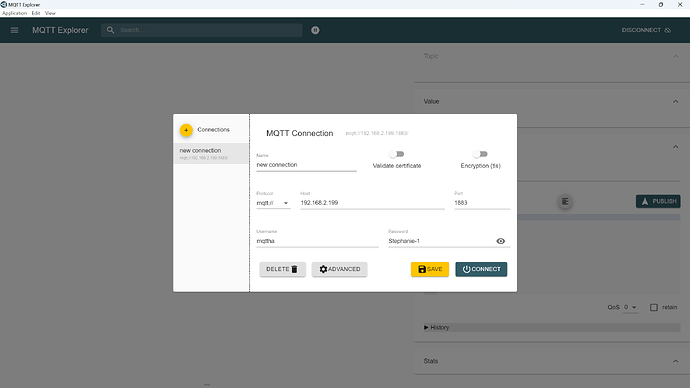The image size is (690, 388).
Task: Click the CONNECT button
Action: 481,269
